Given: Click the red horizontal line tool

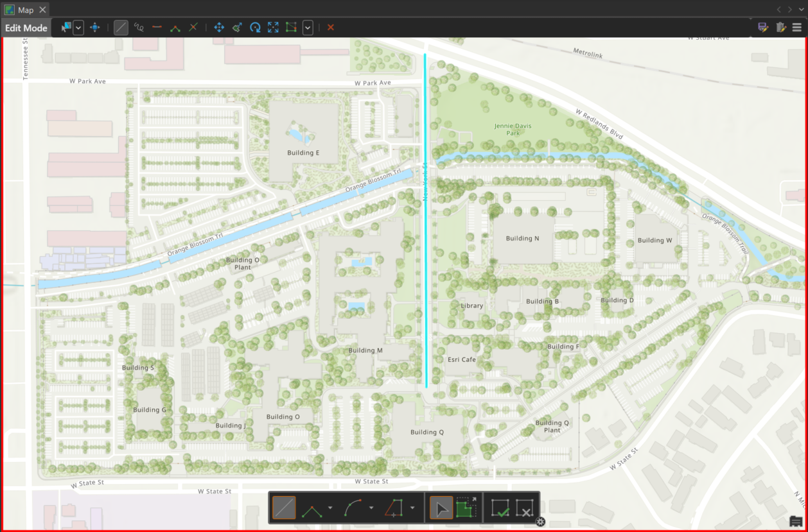Looking at the screenshot, I should pos(157,28).
